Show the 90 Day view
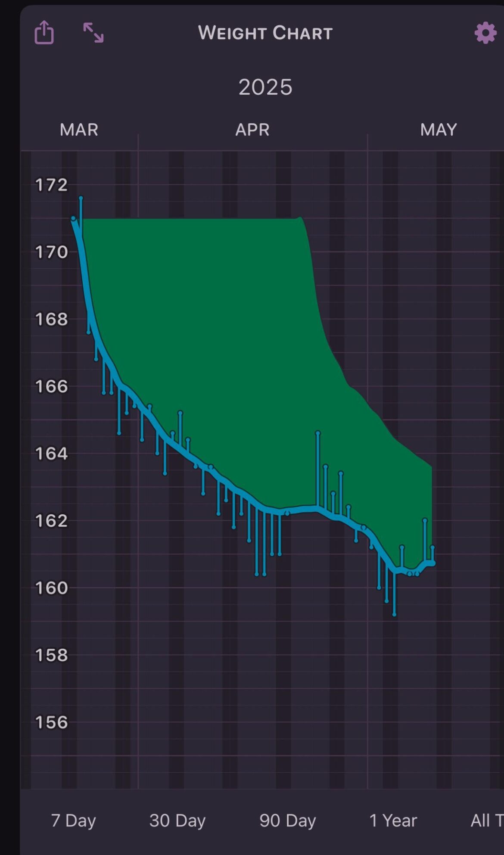The height and width of the screenshot is (855, 504). coord(287,821)
